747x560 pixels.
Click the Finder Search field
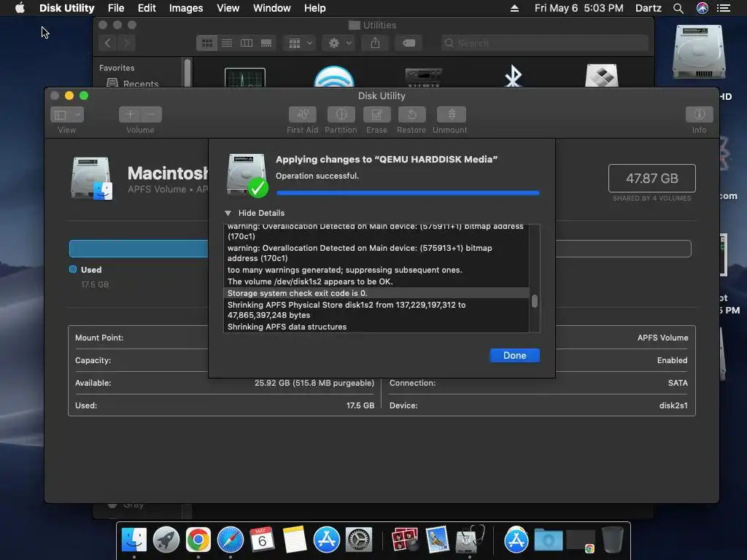click(544, 43)
